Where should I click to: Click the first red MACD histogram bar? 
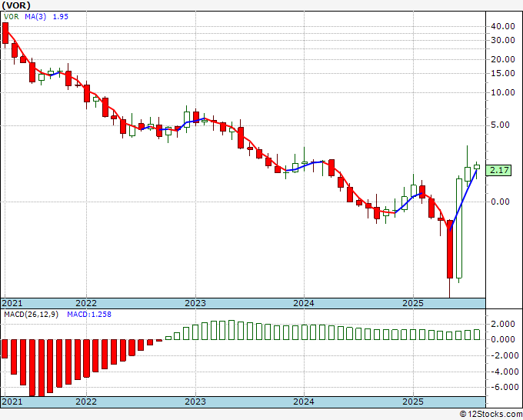tap(5, 349)
